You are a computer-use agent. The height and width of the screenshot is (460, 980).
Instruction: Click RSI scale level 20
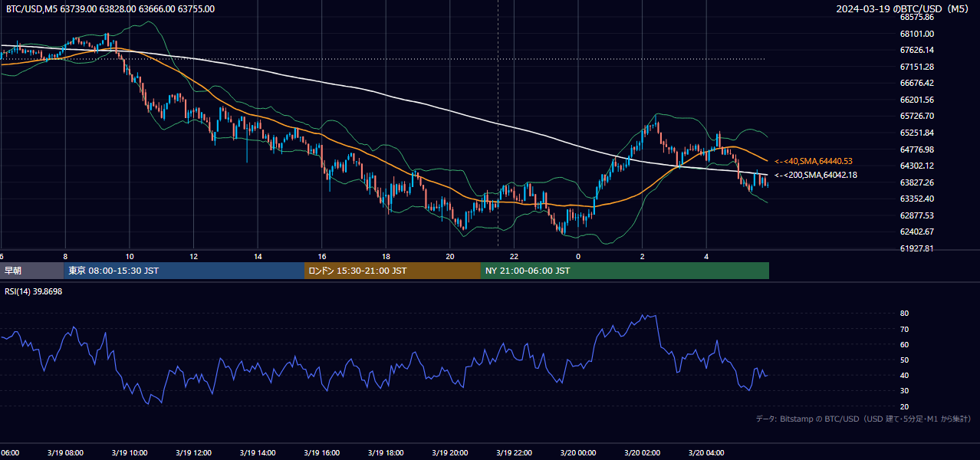(904, 406)
